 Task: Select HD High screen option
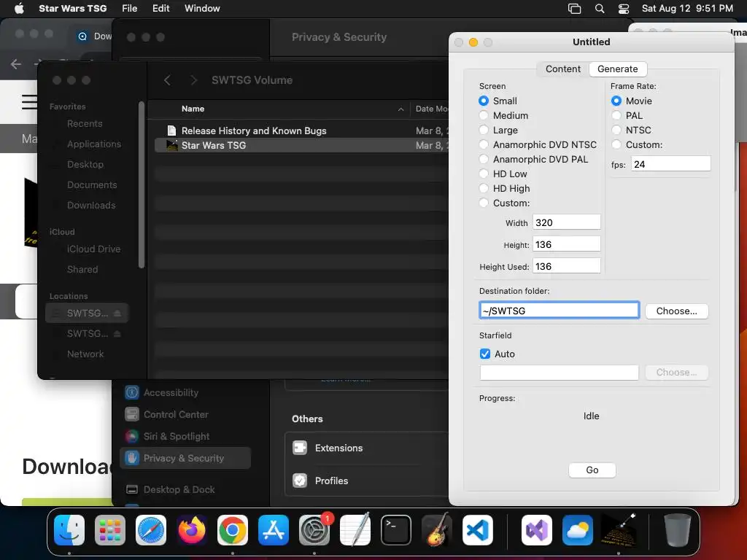[484, 188]
